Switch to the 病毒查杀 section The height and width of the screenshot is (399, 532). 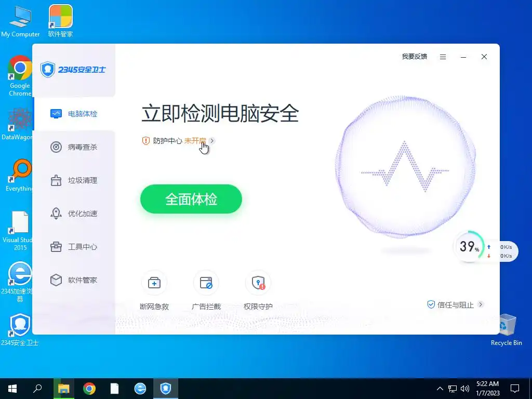tap(75, 147)
